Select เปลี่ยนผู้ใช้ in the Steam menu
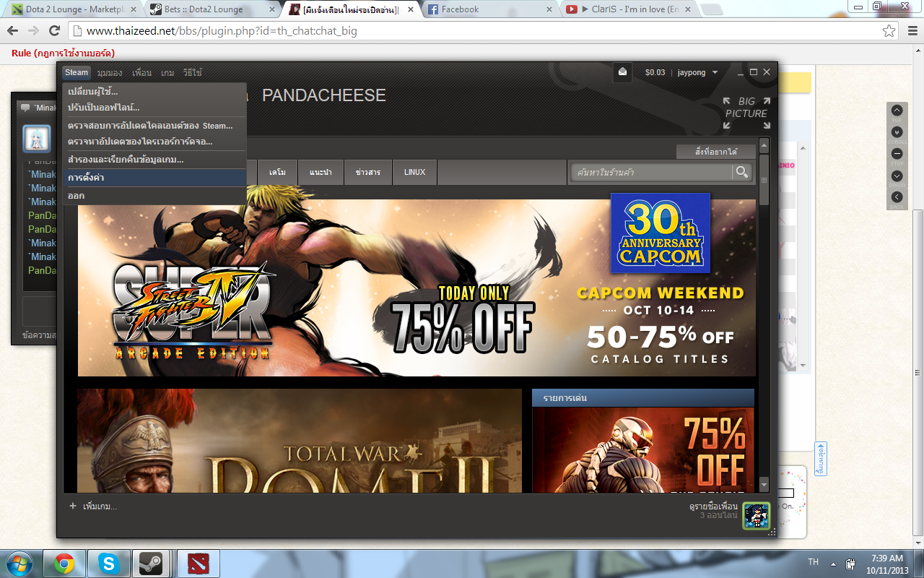This screenshot has height=578, width=924. (x=154, y=92)
